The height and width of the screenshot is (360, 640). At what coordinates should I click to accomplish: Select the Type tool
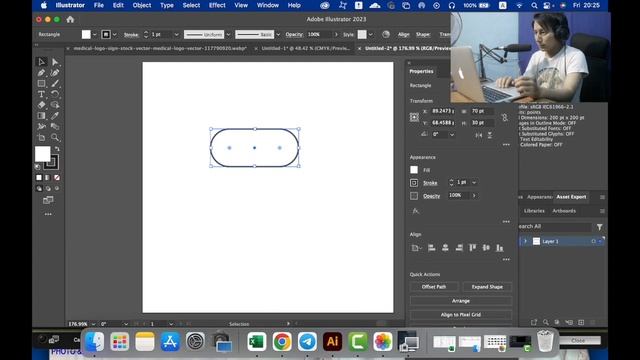(x=41, y=94)
